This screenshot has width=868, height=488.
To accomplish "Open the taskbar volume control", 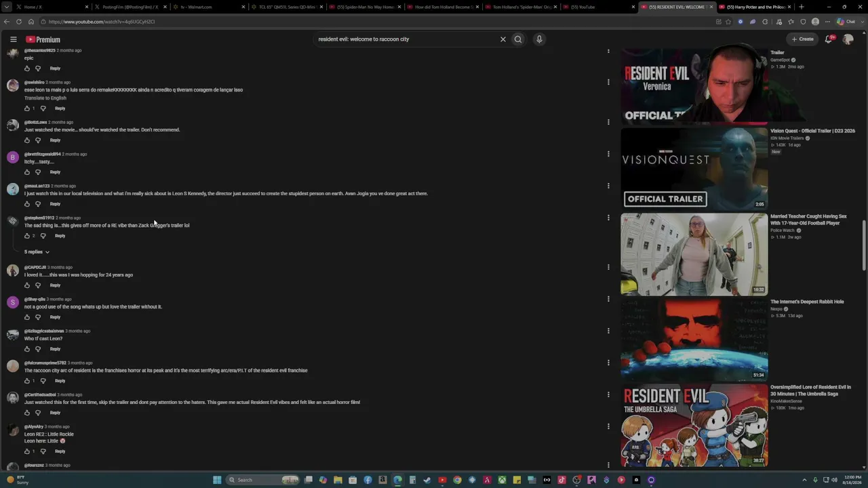I will (834, 480).
